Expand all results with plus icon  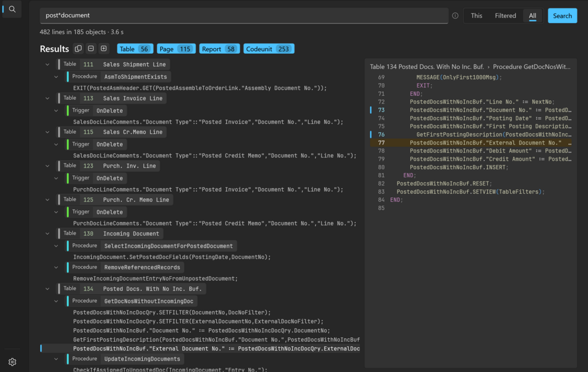(104, 48)
